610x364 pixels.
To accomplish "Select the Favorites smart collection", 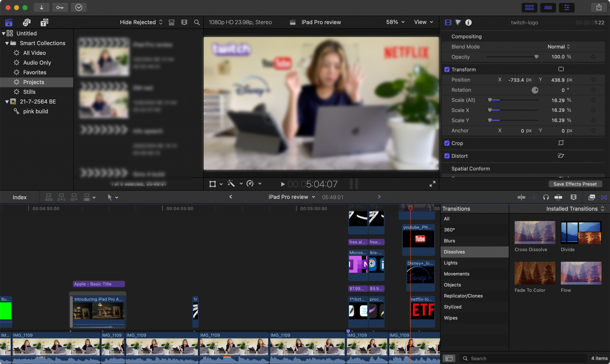I will click(x=35, y=72).
